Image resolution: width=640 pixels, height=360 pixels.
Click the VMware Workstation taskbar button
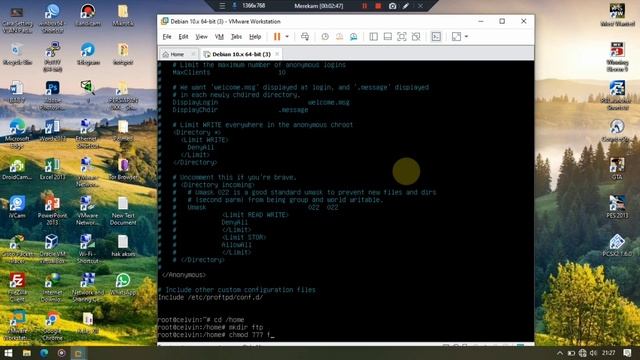(78, 353)
